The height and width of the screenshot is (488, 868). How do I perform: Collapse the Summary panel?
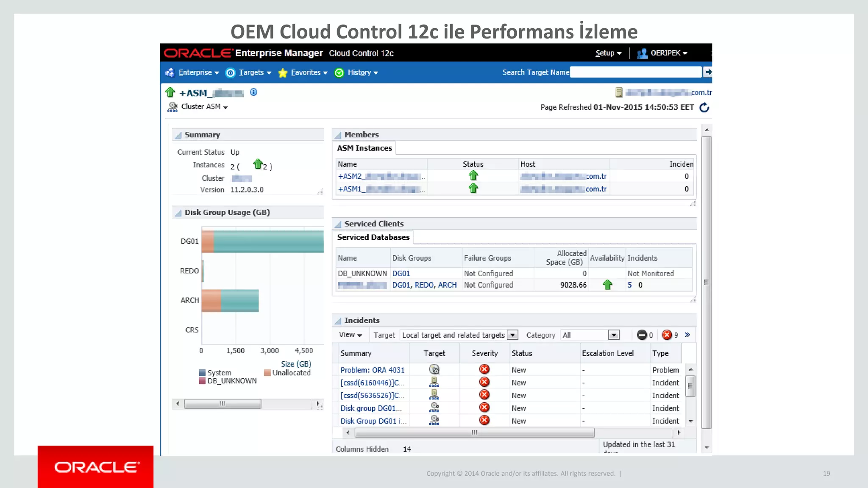(178, 135)
